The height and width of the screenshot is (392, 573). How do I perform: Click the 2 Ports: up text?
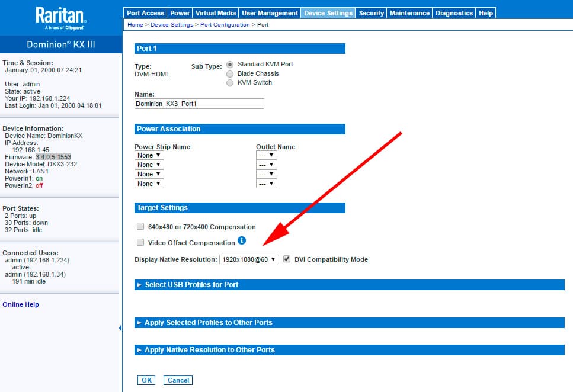point(21,216)
